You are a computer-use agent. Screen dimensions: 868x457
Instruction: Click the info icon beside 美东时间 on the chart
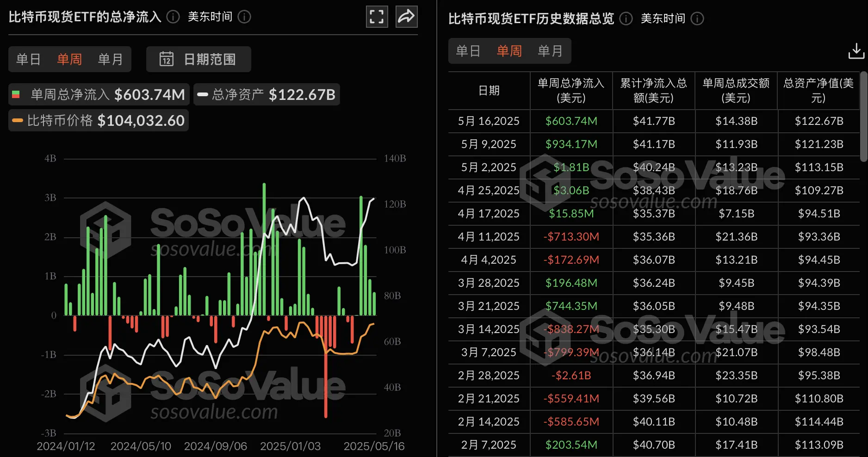point(244,17)
